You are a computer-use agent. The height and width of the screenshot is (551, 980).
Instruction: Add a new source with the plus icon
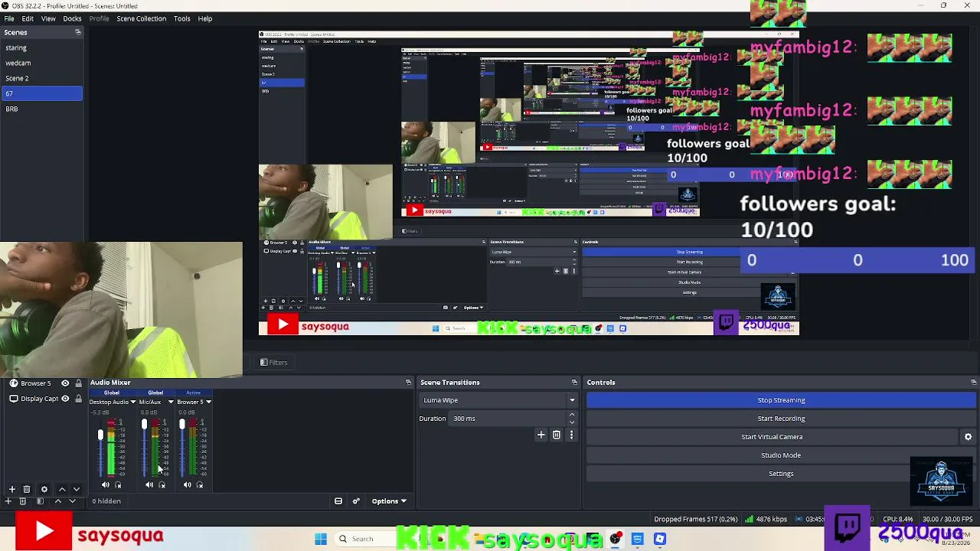click(x=12, y=489)
